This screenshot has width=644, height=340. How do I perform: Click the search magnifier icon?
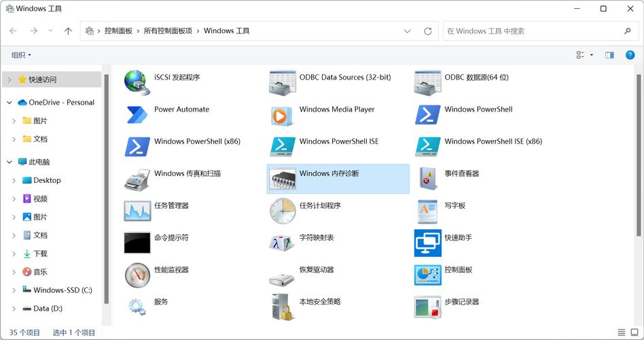627,31
